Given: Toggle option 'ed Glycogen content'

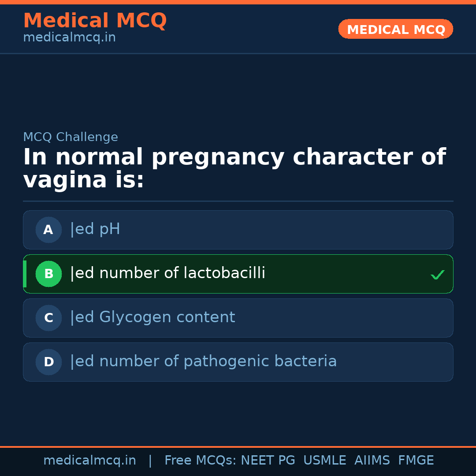Looking at the screenshot, I should click(x=238, y=318).
